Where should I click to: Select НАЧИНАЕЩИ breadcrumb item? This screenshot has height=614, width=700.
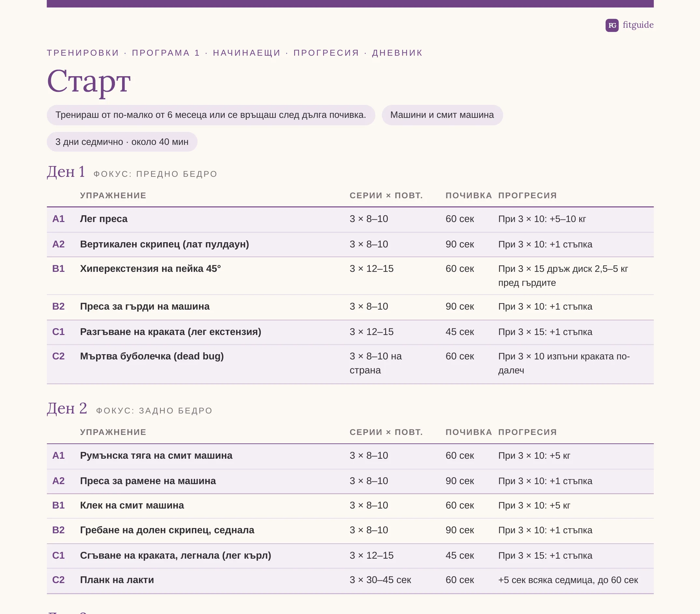[x=246, y=53]
